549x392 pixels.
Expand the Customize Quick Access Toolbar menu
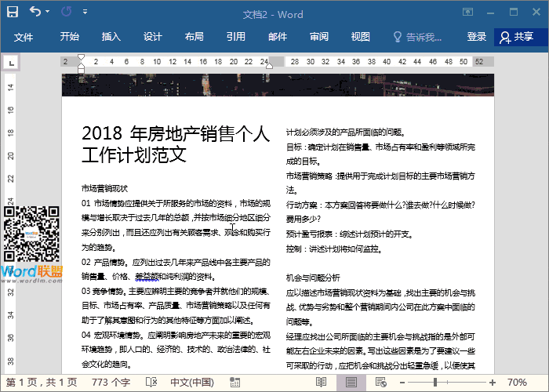click(x=84, y=13)
